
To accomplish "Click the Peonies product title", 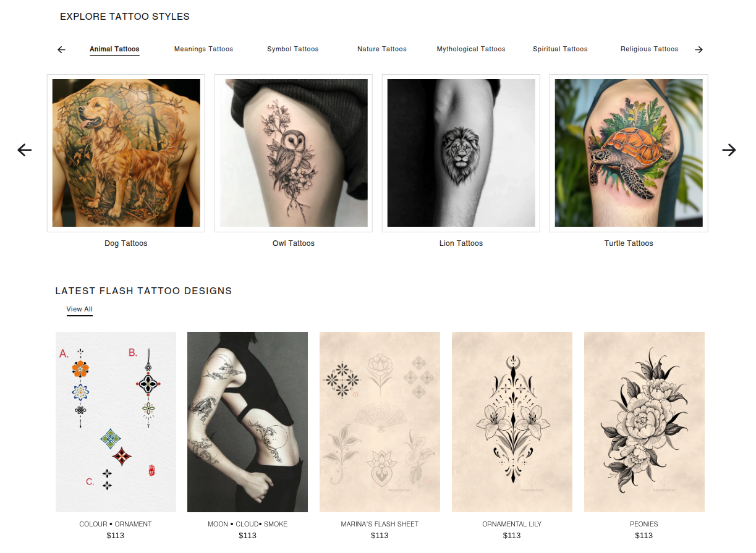I will (x=644, y=524).
